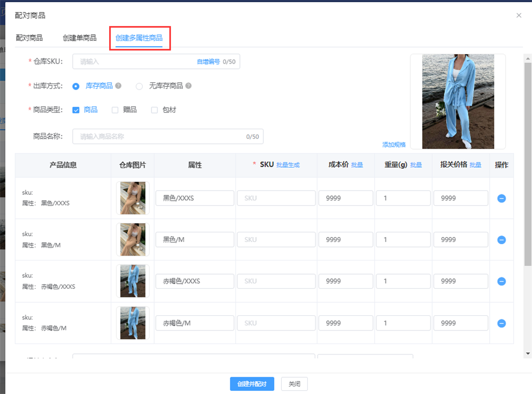The height and width of the screenshot is (394, 532).
Task: Edit the 赤褐色/XXXS attribute field
Action: click(x=195, y=281)
